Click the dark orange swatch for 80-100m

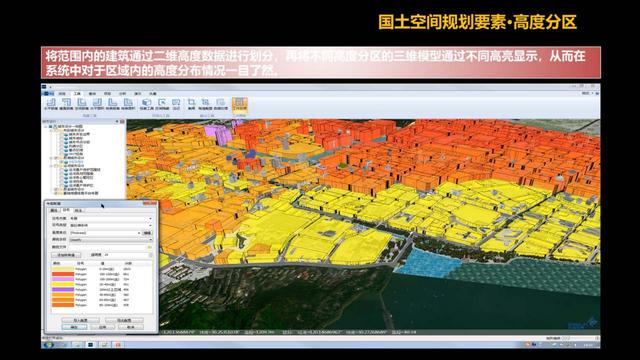point(63,305)
